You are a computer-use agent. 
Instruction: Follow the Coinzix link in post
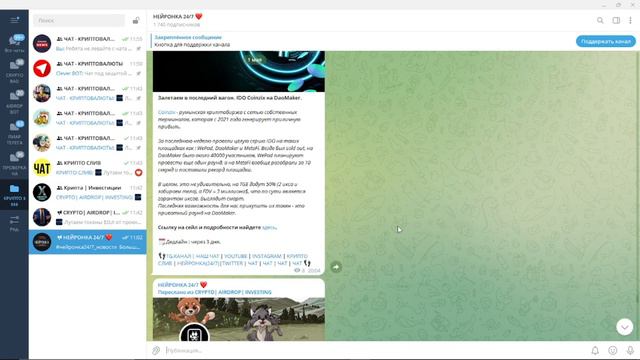pos(167,112)
